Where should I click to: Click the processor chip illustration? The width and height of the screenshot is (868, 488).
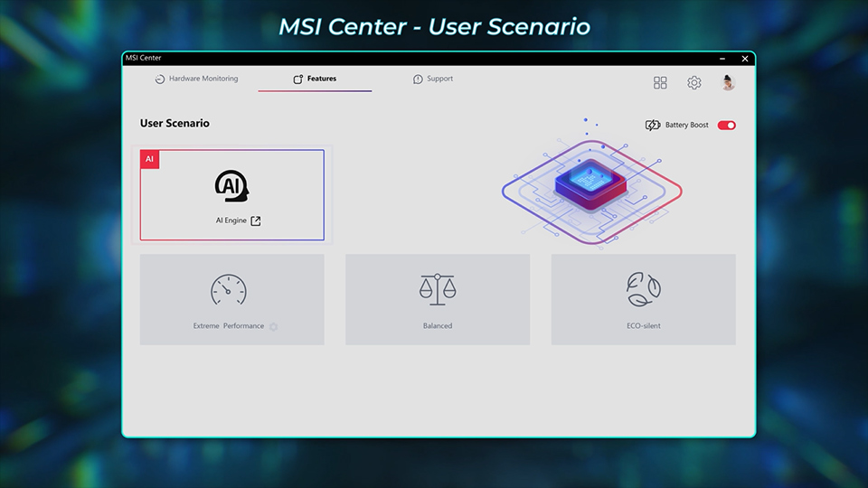[x=592, y=181]
